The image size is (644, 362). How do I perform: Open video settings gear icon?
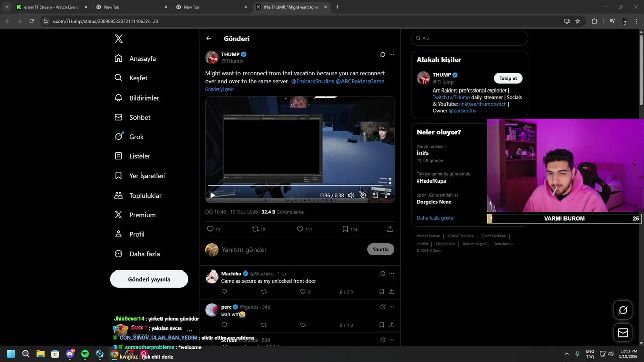363,195
